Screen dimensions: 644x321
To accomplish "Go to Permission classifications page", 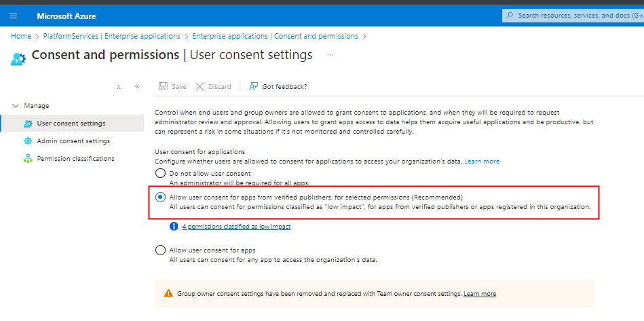I will pos(75,159).
